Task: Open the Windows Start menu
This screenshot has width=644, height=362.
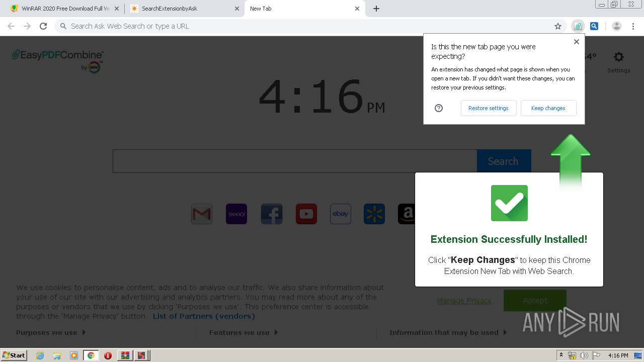Action: tap(14, 355)
